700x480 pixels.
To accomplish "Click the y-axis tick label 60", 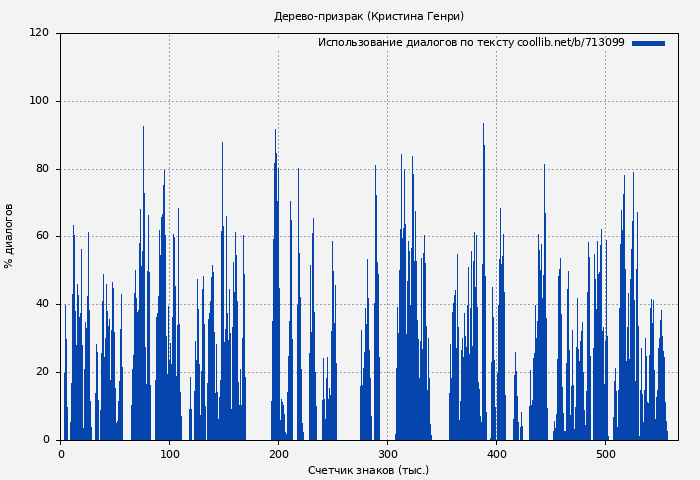I will click(x=42, y=236).
